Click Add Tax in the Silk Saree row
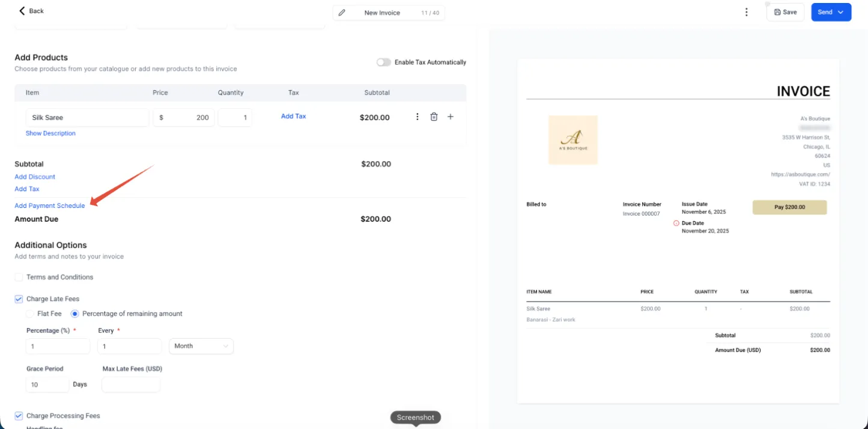The height and width of the screenshot is (429, 868). click(x=293, y=117)
